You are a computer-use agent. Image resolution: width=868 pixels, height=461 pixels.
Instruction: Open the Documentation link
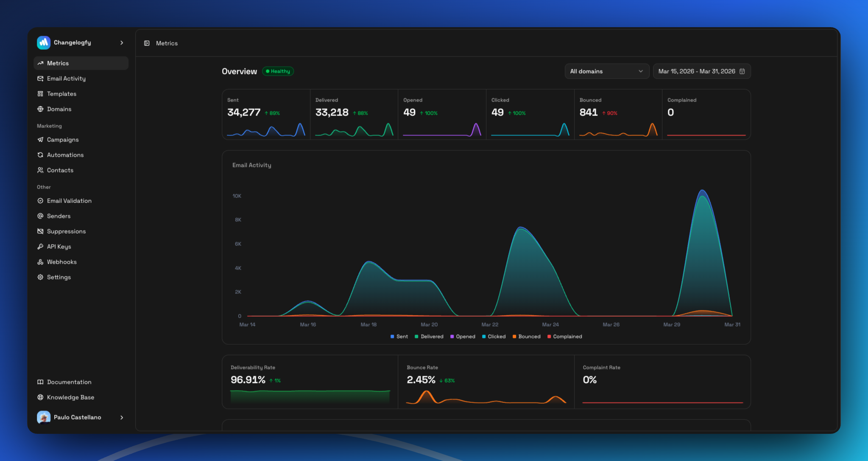click(69, 382)
